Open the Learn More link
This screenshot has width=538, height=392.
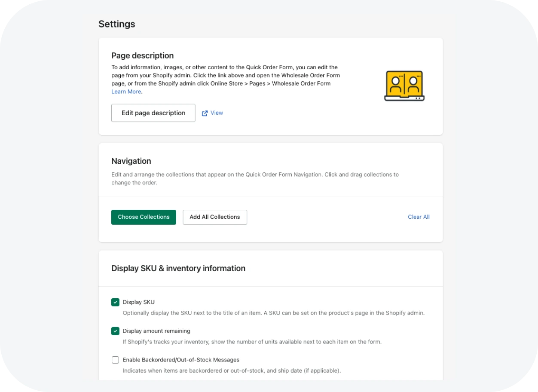(126, 92)
